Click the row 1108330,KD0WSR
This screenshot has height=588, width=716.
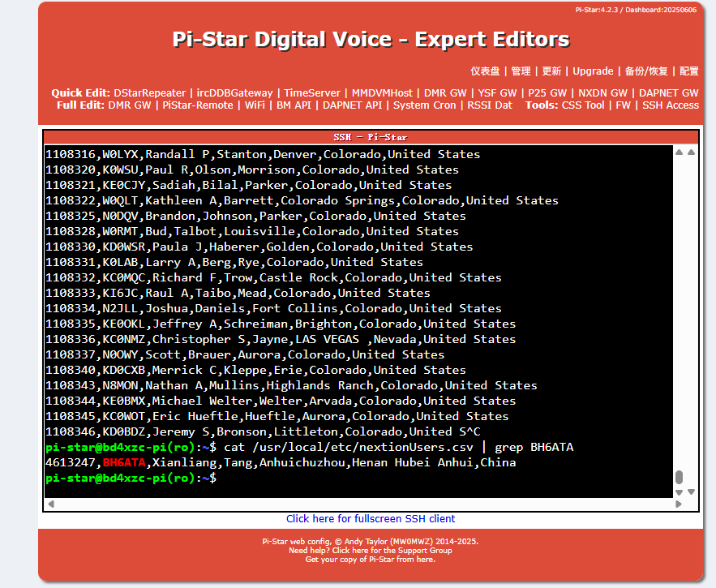259,247
